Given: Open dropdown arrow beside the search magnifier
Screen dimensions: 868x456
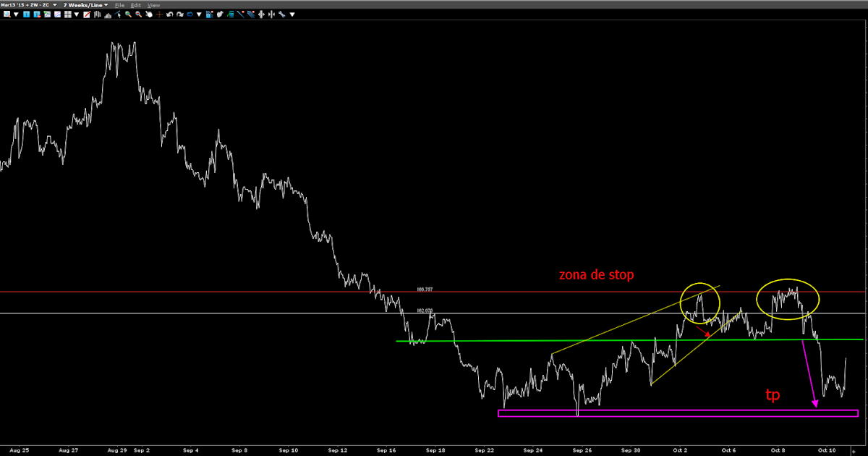Looking at the screenshot, I should coord(16,14).
